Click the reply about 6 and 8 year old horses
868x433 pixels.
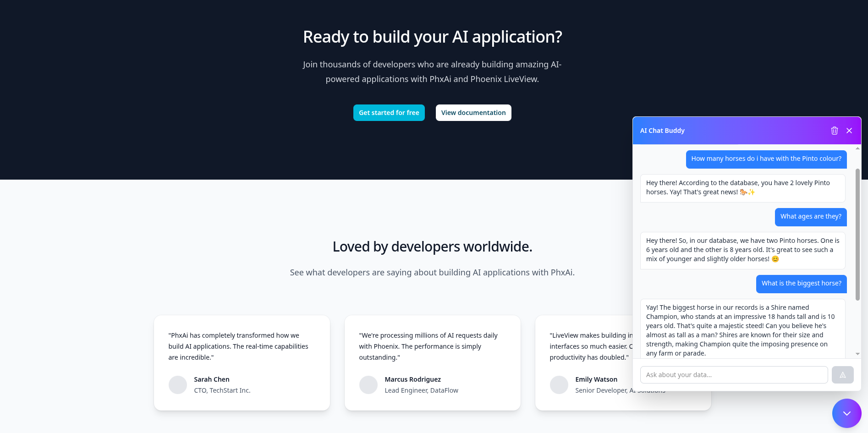point(743,250)
